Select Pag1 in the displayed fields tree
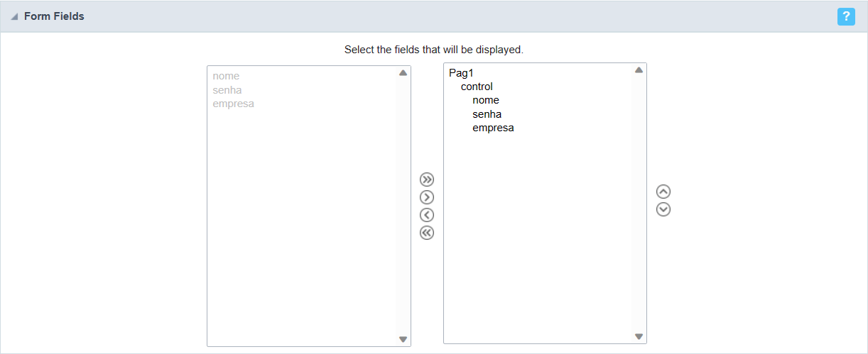The width and height of the screenshot is (868, 354). pos(461,73)
